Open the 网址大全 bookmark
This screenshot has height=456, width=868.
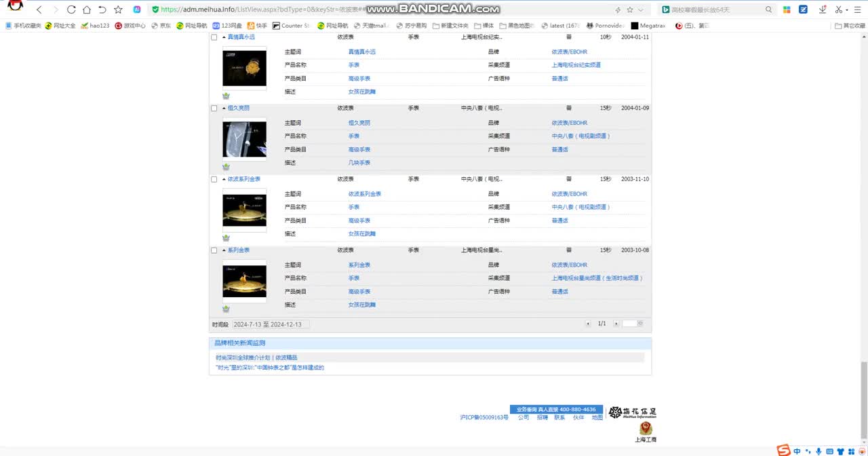(x=60, y=26)
